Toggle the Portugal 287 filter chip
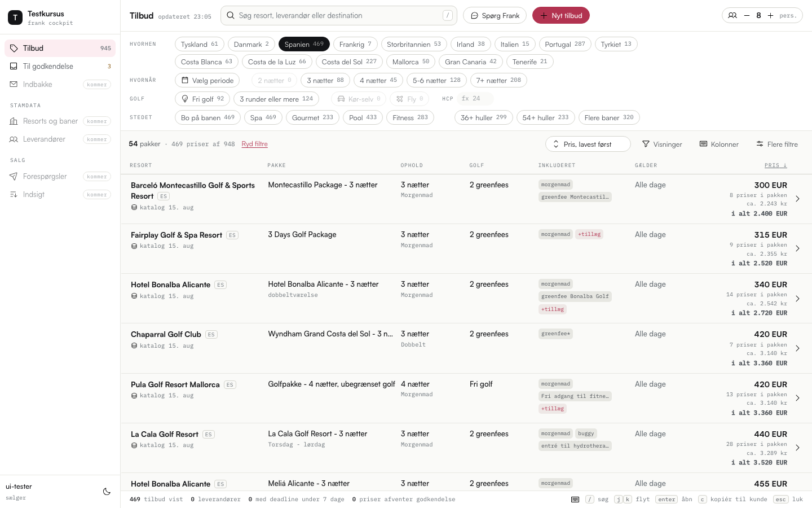This screenshot has width=812, height=508. (x=565, y=44)
